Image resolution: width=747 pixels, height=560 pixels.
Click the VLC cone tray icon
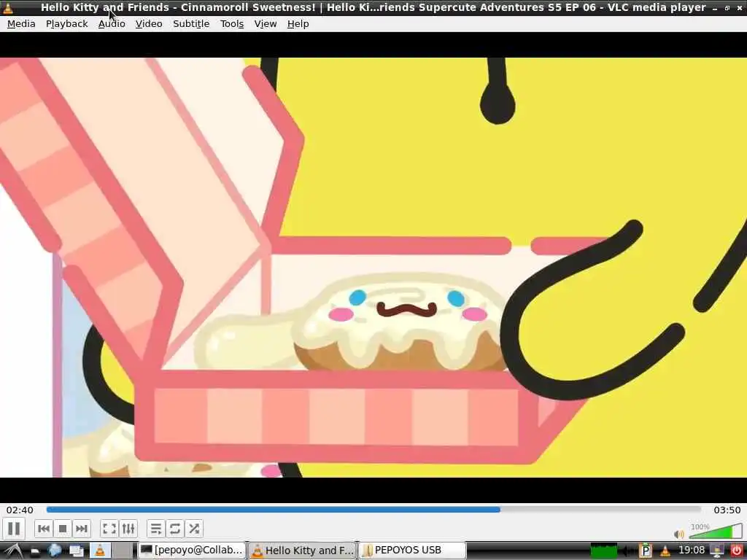665,551
